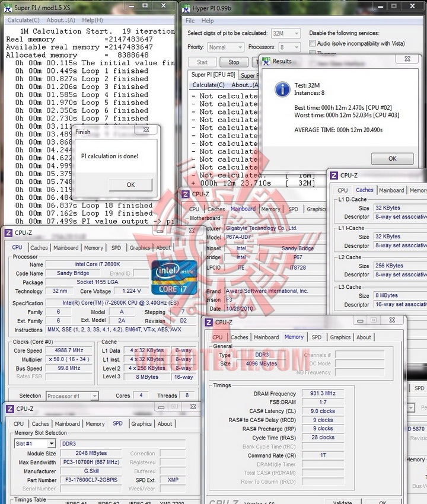Minimize the CPU-Z Memory window
The width and height of the screenshot is (427, 504).
360,320
